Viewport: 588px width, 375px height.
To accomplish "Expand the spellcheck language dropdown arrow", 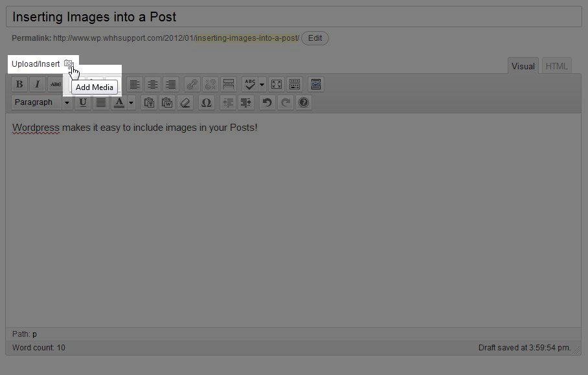I will [262, 84].
